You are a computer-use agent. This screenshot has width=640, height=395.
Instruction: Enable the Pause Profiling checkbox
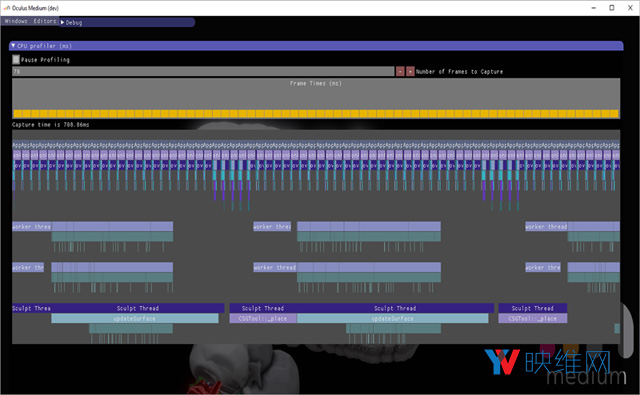click(16, 60)
